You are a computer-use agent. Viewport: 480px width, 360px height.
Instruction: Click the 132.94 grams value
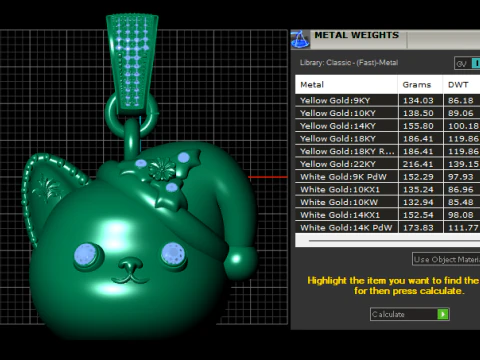[x=418, y=202]
